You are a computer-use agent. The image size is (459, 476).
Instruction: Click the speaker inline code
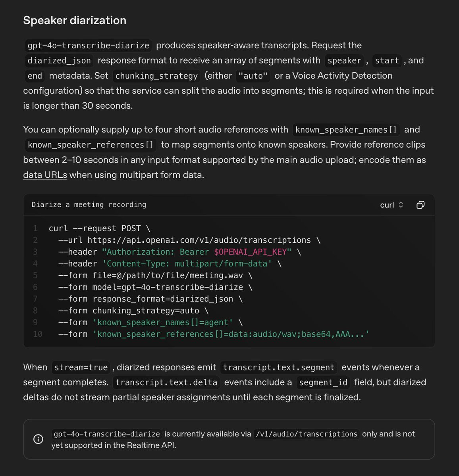coord(344,60)
